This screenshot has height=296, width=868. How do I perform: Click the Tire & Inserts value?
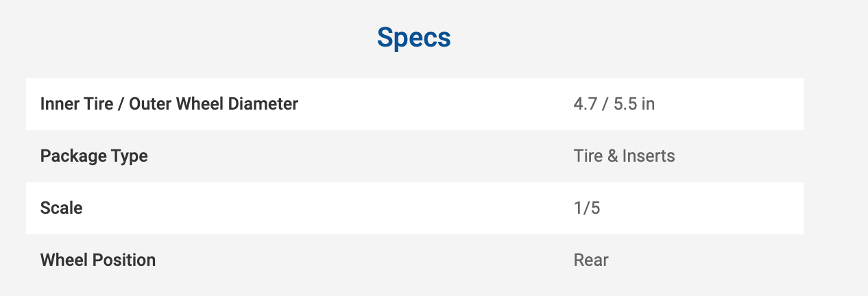tap(624, 156)
